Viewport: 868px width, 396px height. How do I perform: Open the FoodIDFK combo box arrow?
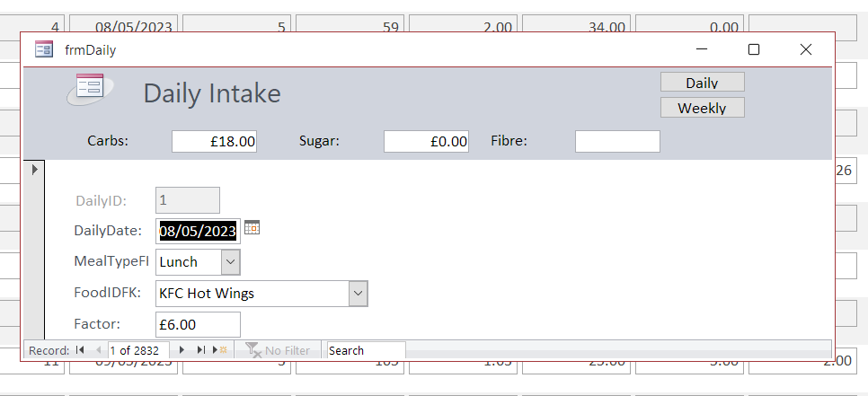(x=358, y=293)
